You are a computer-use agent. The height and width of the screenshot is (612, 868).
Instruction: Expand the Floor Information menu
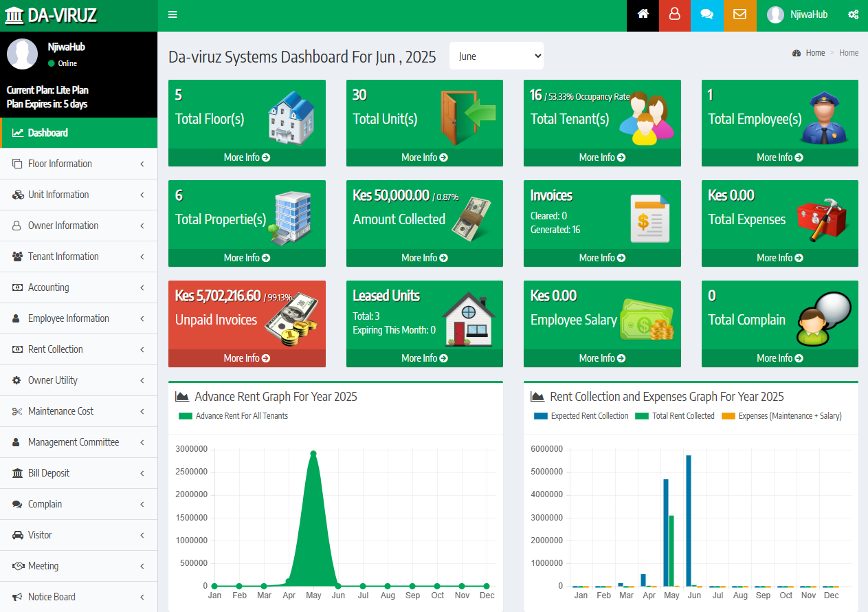[78, 164]
